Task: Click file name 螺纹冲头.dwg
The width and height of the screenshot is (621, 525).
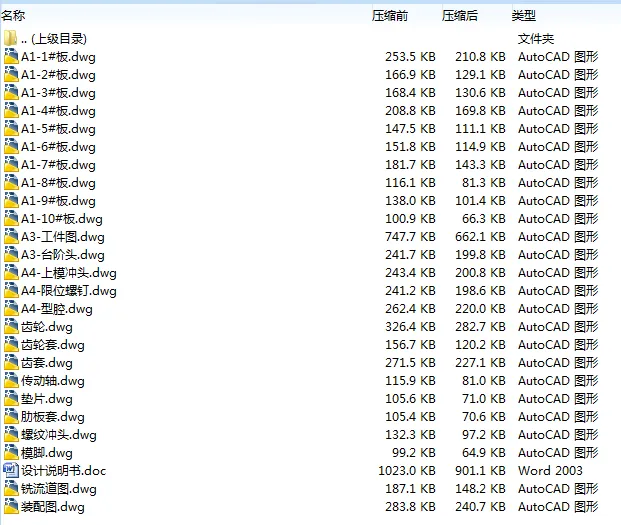Action: click(x=59, y=435)
